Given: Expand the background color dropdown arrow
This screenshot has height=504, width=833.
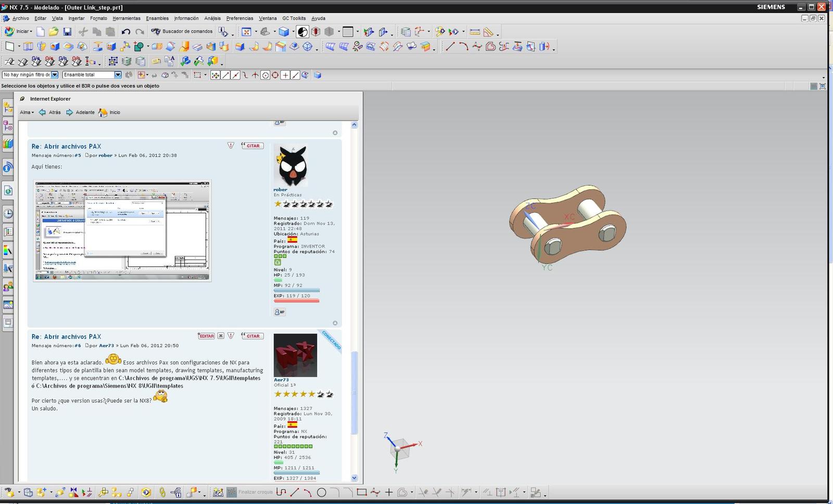Looking at the screenshot, I should (x=358, y=32).
